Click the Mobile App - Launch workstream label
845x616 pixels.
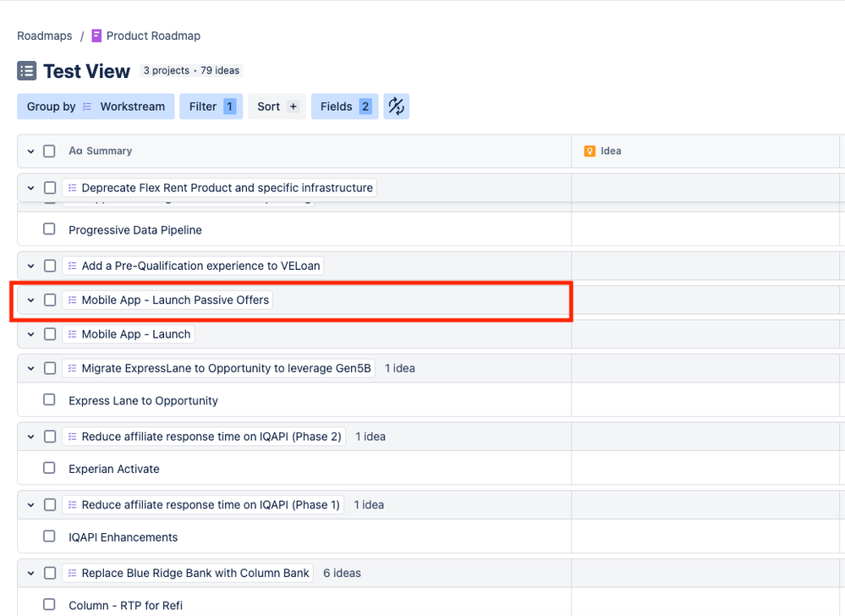(136, 334)
